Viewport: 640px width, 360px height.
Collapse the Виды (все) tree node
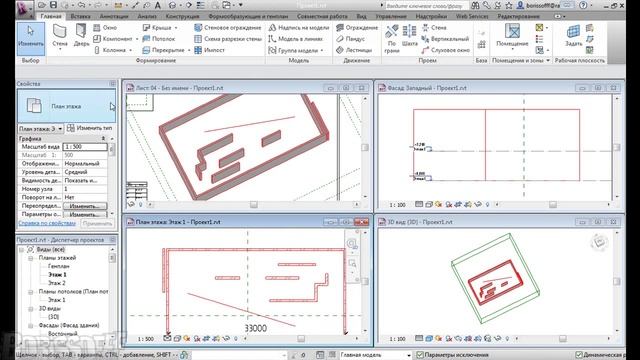pos(22,249)
